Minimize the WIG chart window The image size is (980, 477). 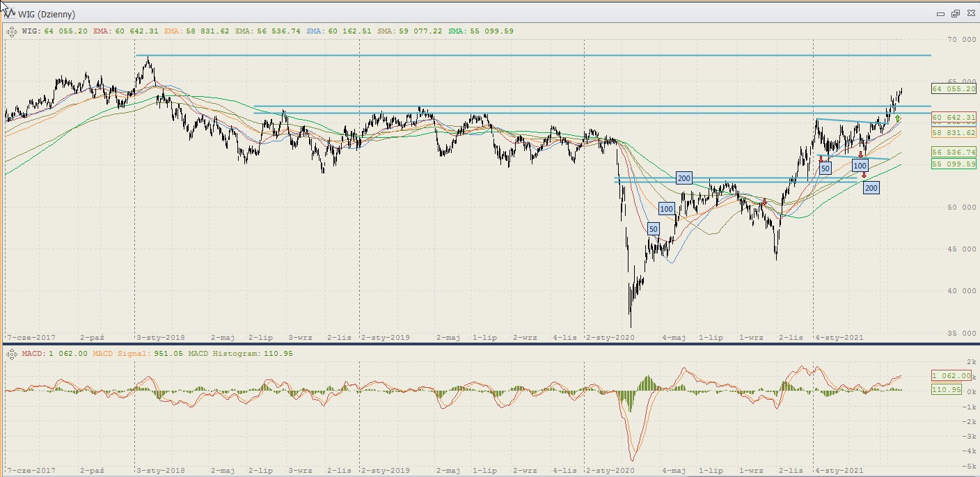(x=940, y=14)
